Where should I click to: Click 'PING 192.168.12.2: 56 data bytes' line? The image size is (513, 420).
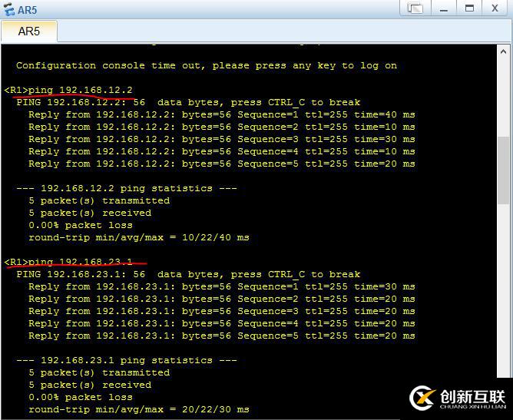point(188,102)
